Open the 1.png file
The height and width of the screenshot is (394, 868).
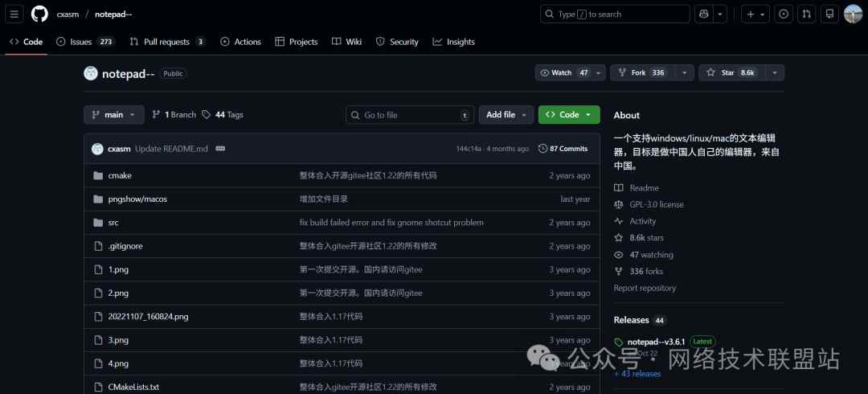tap(118, 269)
